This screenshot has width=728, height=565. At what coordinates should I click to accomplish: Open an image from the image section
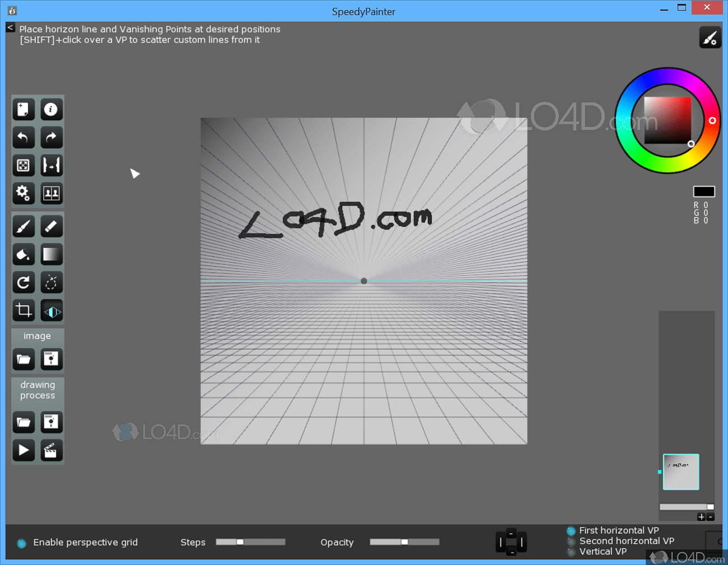pyautogui.click(x=24, y=359)
